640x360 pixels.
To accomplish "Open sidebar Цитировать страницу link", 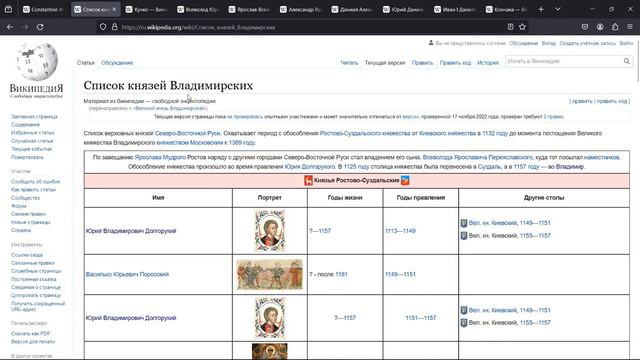I will click(36, 295).
